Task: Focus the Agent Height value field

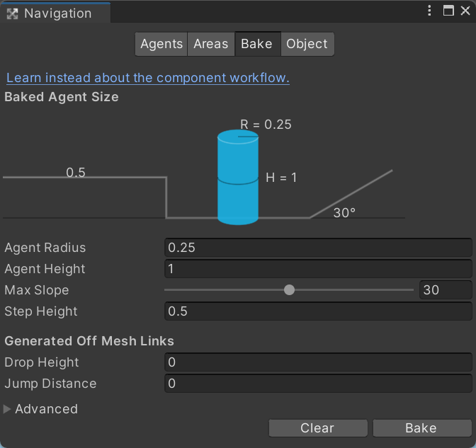Action: [317, 269]
